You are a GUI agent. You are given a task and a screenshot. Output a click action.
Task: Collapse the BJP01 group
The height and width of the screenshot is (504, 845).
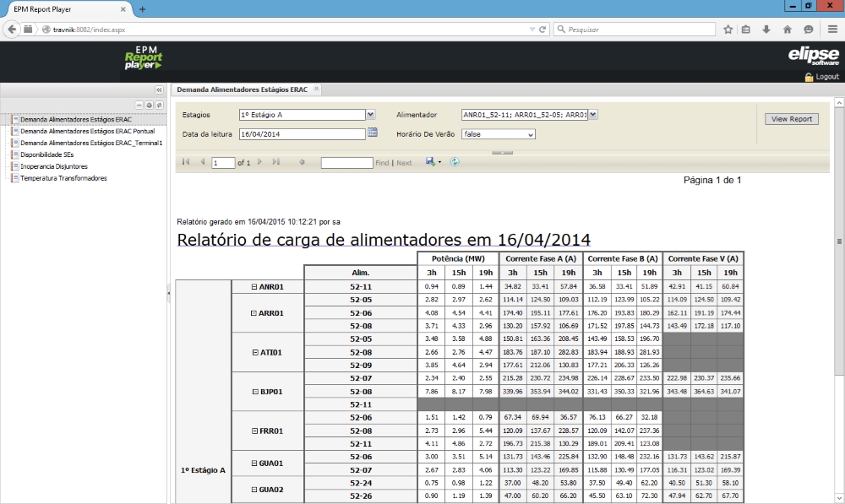[x=255, y=392]
